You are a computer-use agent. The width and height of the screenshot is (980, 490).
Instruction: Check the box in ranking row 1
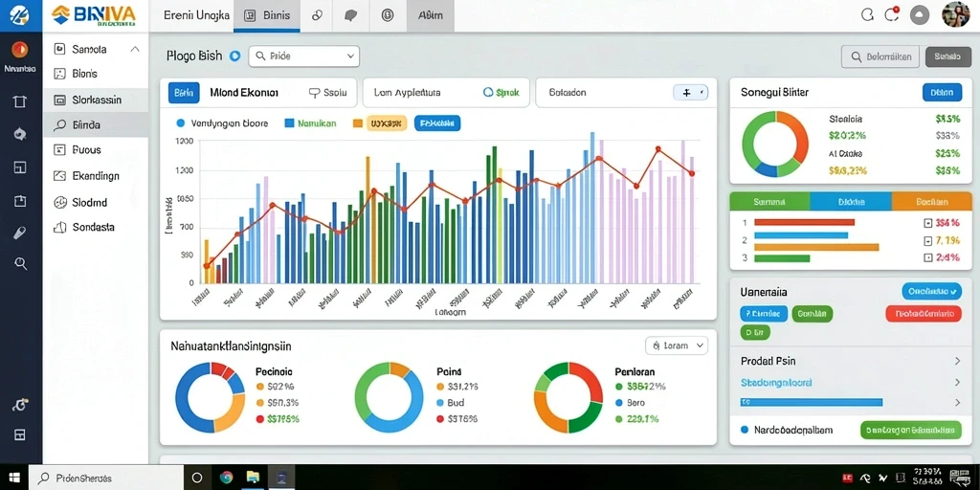pos(927,222)
